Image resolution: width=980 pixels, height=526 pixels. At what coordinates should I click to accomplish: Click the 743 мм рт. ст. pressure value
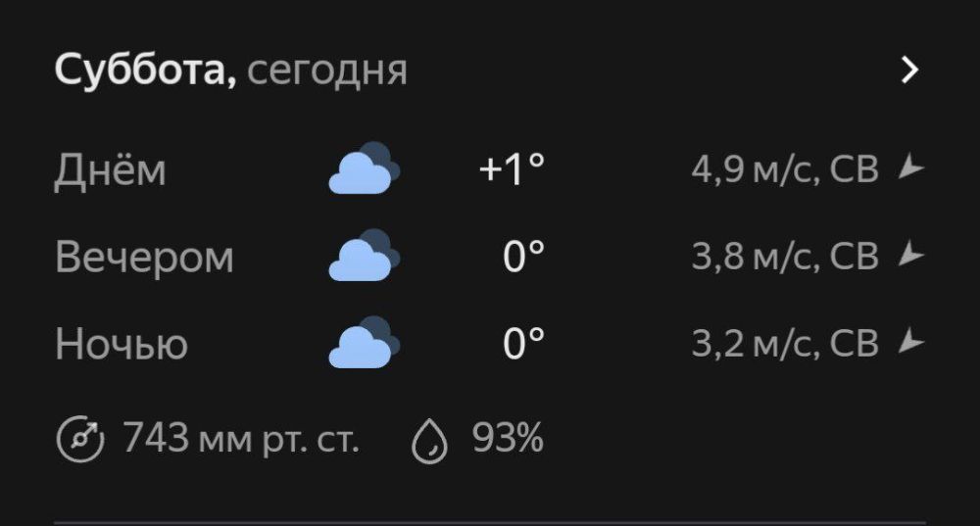[241, 439]
